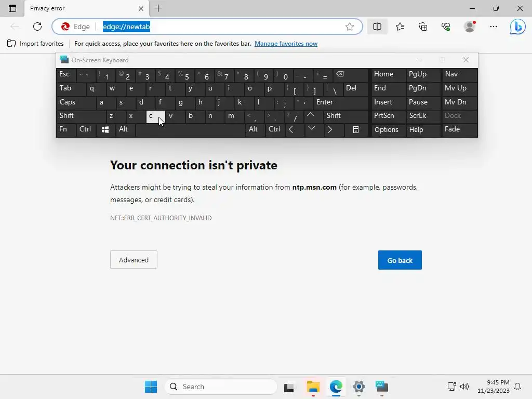Tap the Home key

click(x=388, y=75)
